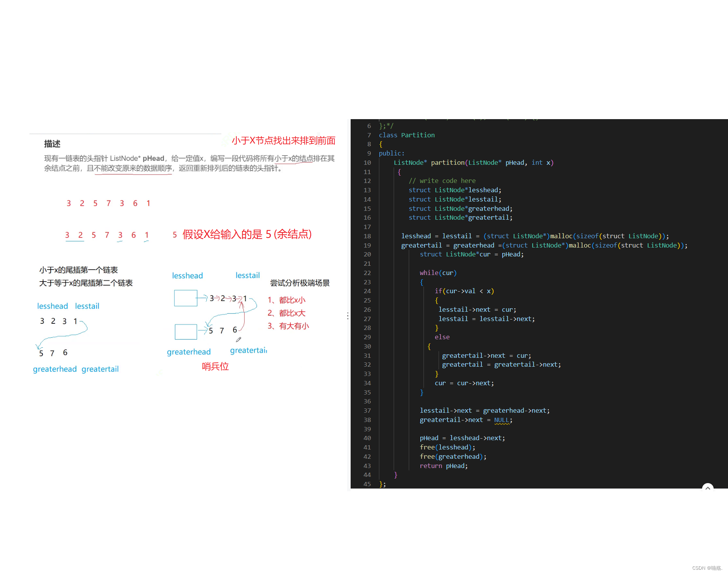Click the greatertail = greaterhead malloc line
Image resolution: width=728 pixels, height=574 pixels.
(x=545, y=245)
